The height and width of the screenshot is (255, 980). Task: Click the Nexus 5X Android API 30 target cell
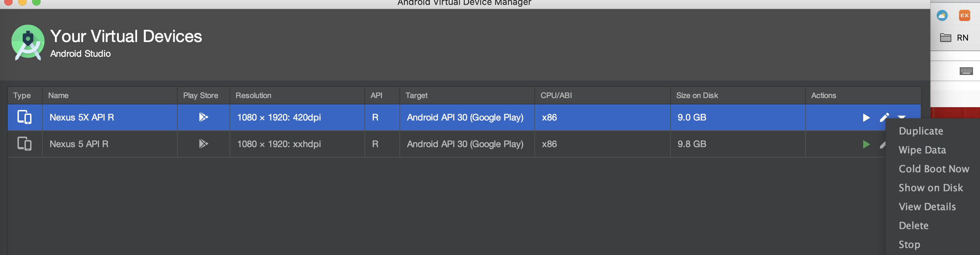tap(467, 117)
